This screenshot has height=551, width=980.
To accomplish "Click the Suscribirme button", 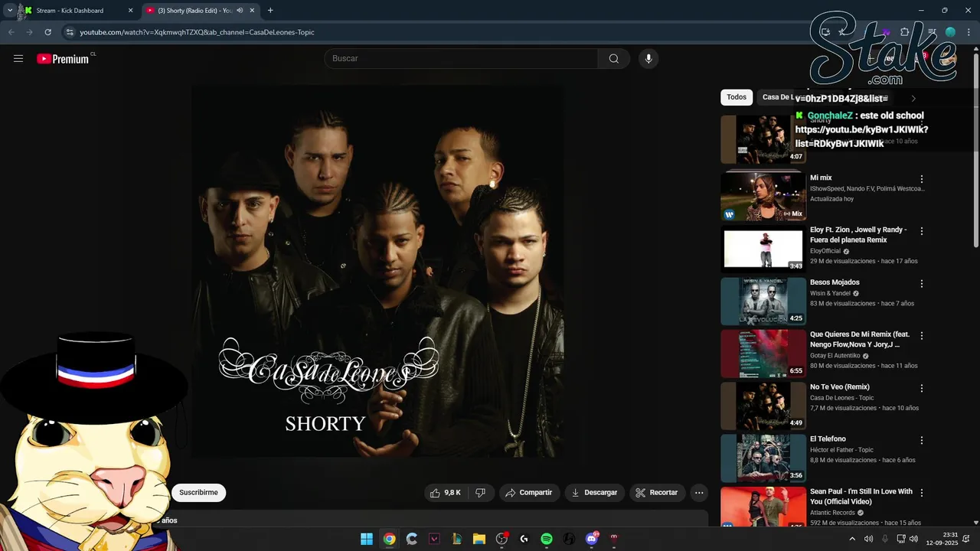I will pos(198,493).
